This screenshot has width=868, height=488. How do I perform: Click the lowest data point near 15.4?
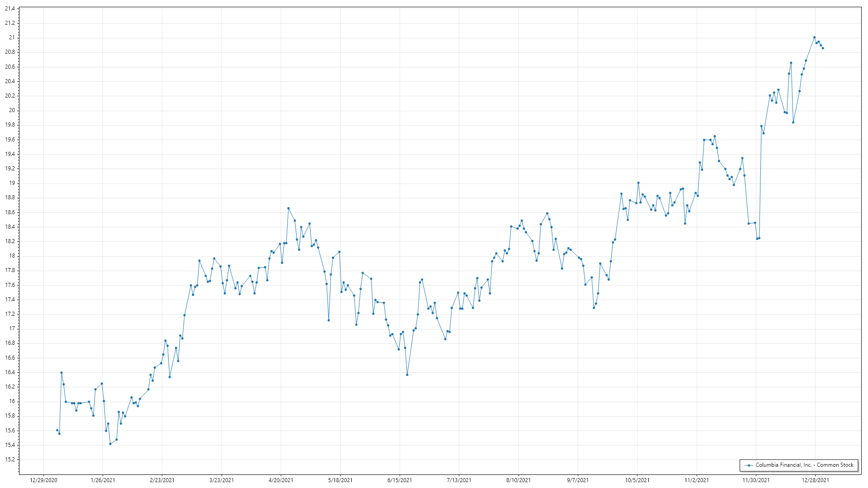point(110,444)
